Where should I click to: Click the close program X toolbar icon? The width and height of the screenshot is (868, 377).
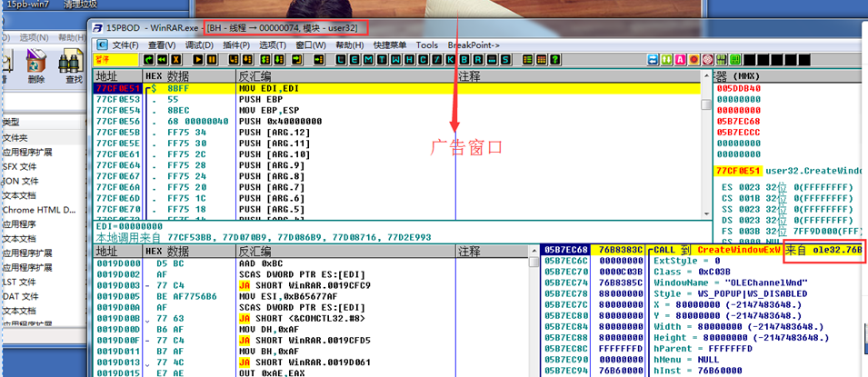click(176, 59)
